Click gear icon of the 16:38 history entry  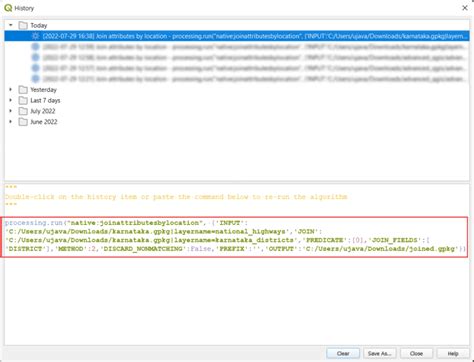[x=35, y=36]
